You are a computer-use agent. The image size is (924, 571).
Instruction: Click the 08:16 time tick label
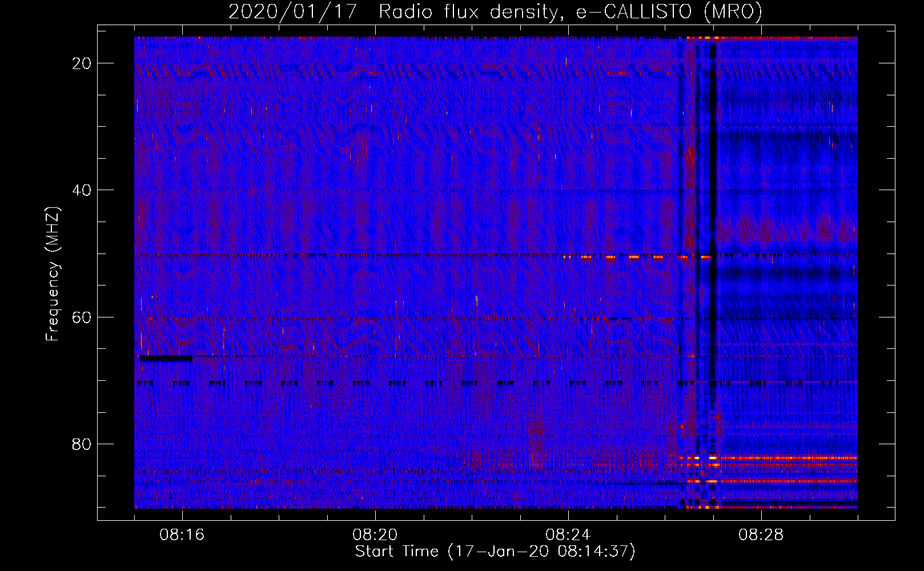(x=182, y=534)
